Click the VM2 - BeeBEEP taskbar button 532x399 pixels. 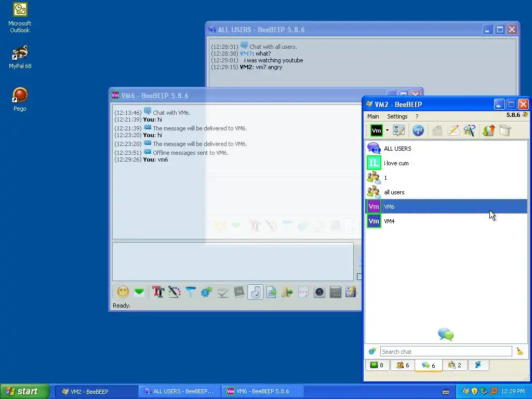click(x=96, y=392)
